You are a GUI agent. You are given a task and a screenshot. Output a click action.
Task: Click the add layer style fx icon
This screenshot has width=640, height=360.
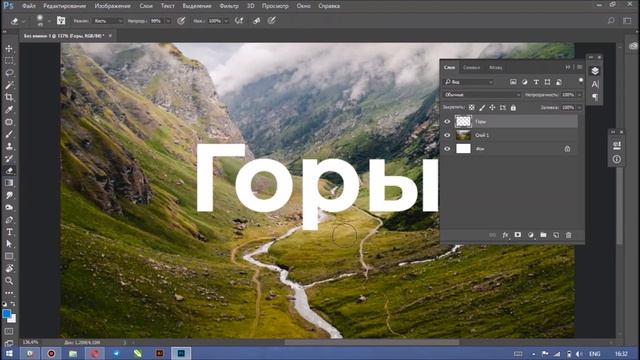click(505, 235)
